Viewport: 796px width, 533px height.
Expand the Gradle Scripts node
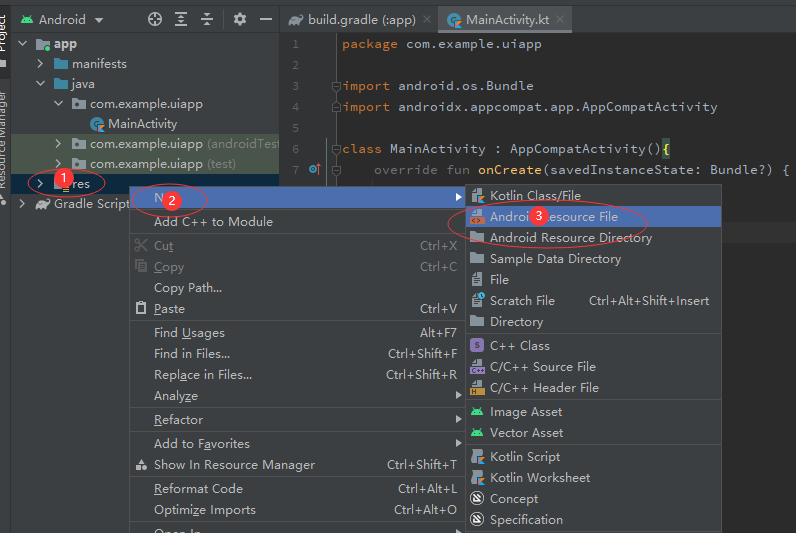pos(23,204)
